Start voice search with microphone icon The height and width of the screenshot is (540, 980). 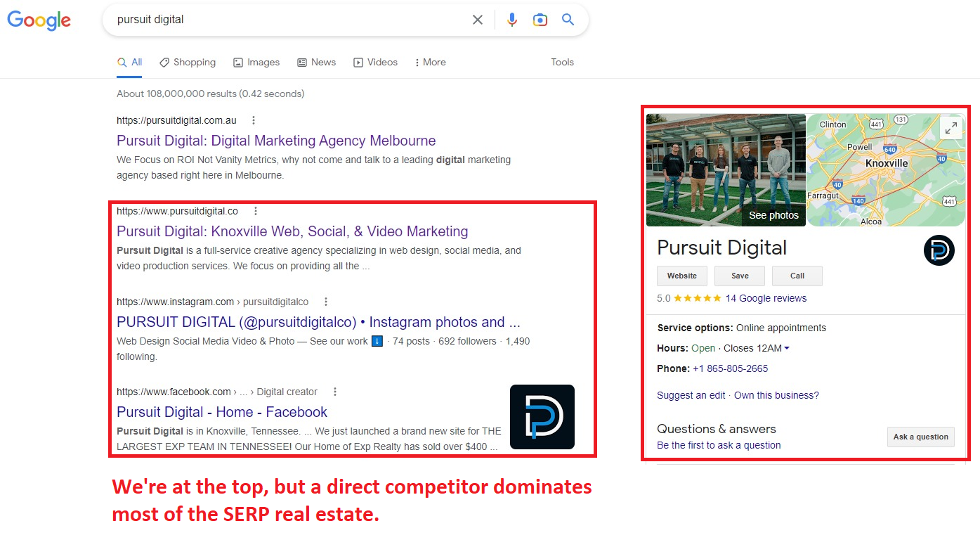tap(512, 20)
